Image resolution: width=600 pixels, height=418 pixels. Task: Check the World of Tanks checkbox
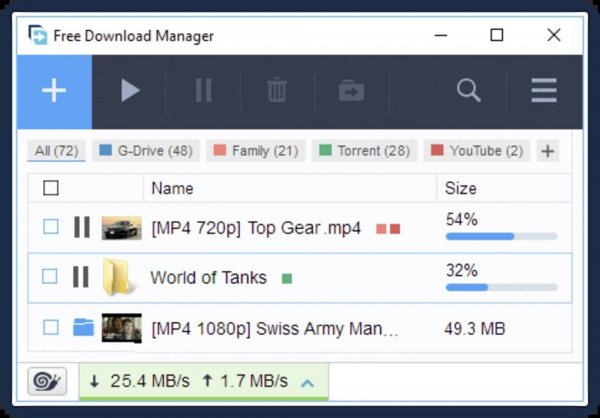click(x=50, y=276)
